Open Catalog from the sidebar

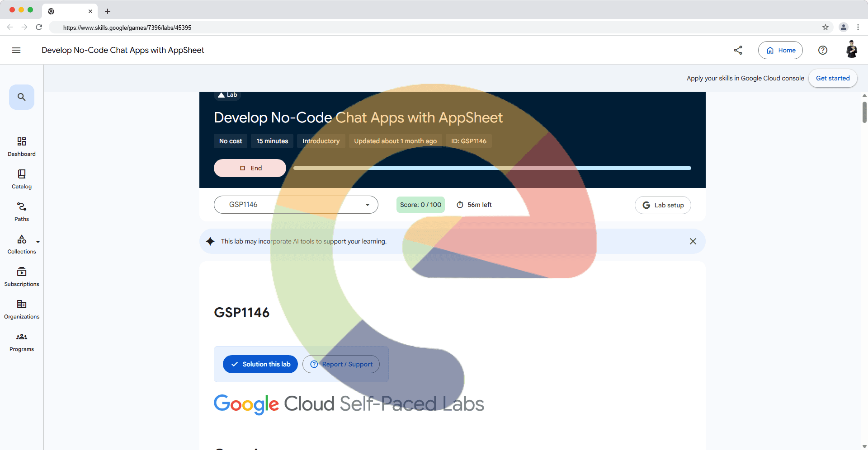(x=22, y=179)
